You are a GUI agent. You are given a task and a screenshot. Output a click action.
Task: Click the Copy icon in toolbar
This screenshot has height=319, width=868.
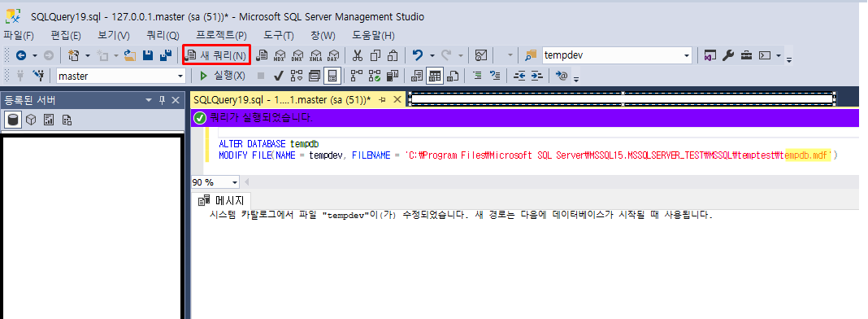[x=375, y=55]
